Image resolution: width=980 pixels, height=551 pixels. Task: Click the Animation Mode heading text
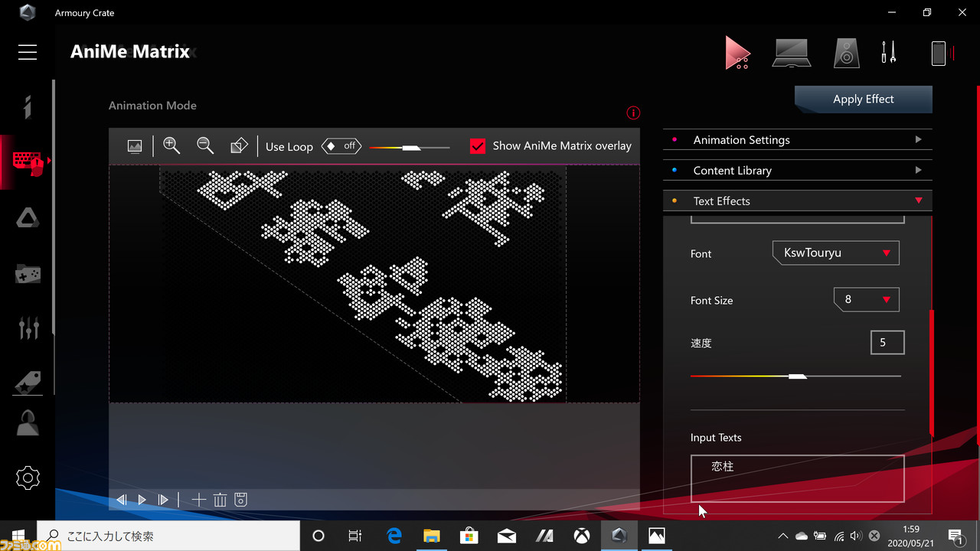[x=152, y=106]
